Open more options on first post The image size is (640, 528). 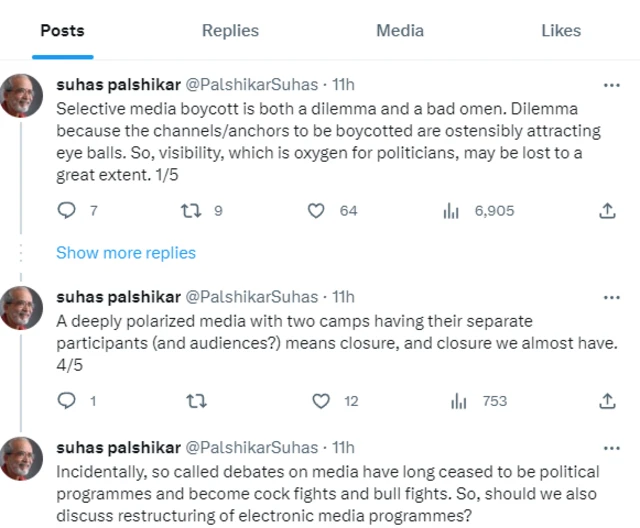pyautogui.click(x=612, y=84)
